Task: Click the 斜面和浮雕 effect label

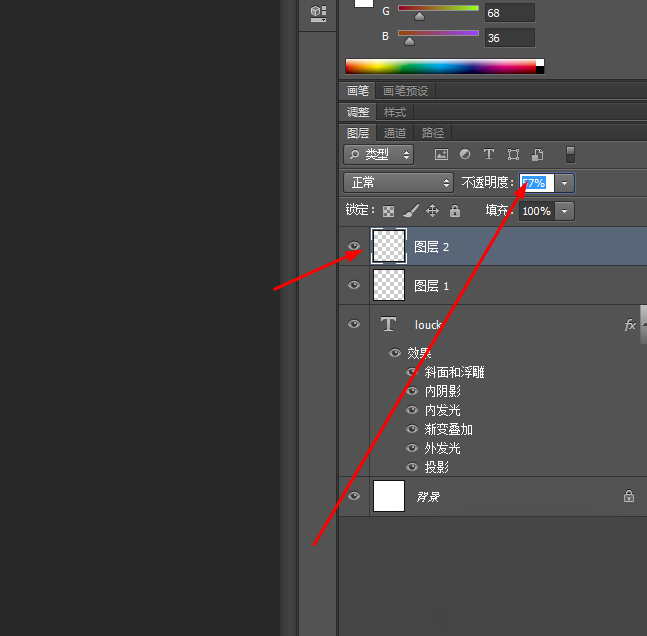Action: point(454,372)
